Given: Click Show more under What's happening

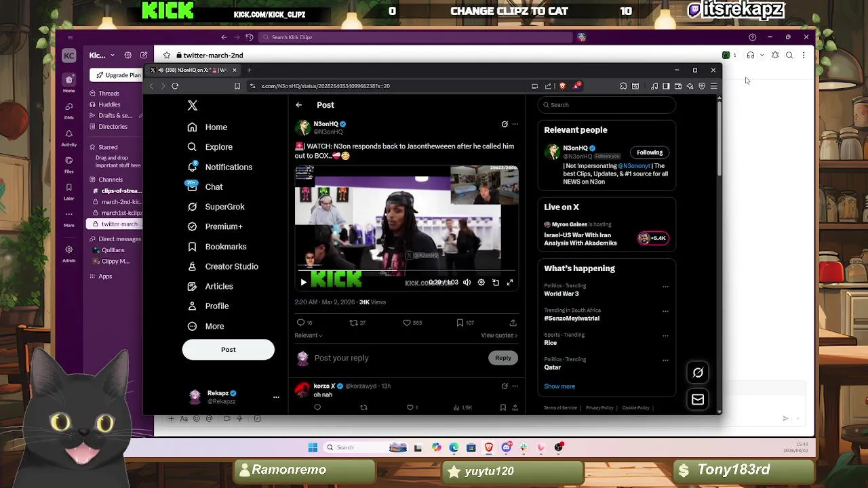Looking at the screenshot, I should [x=559, y=386].
